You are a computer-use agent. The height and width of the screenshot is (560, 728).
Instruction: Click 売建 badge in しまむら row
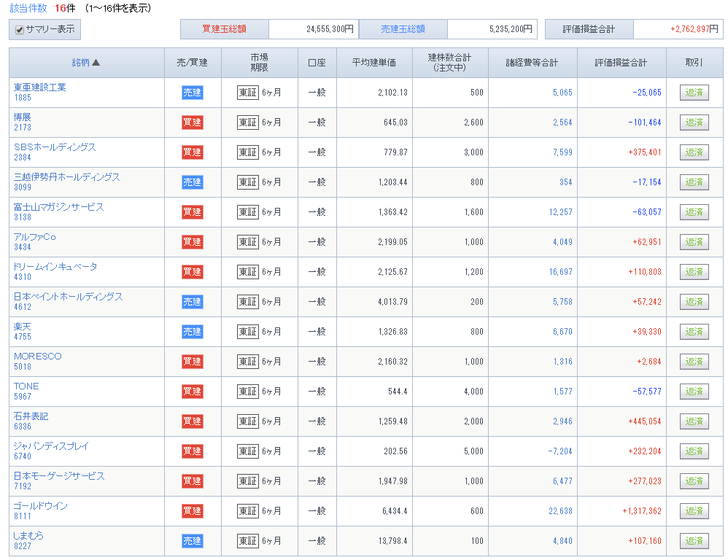[x=193, y=541]
